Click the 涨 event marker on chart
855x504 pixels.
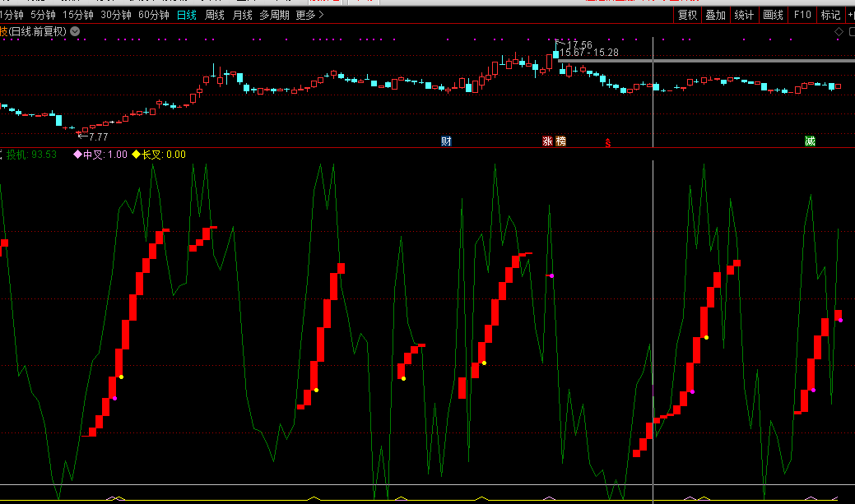pyautogui.click(x=547, y=141)
